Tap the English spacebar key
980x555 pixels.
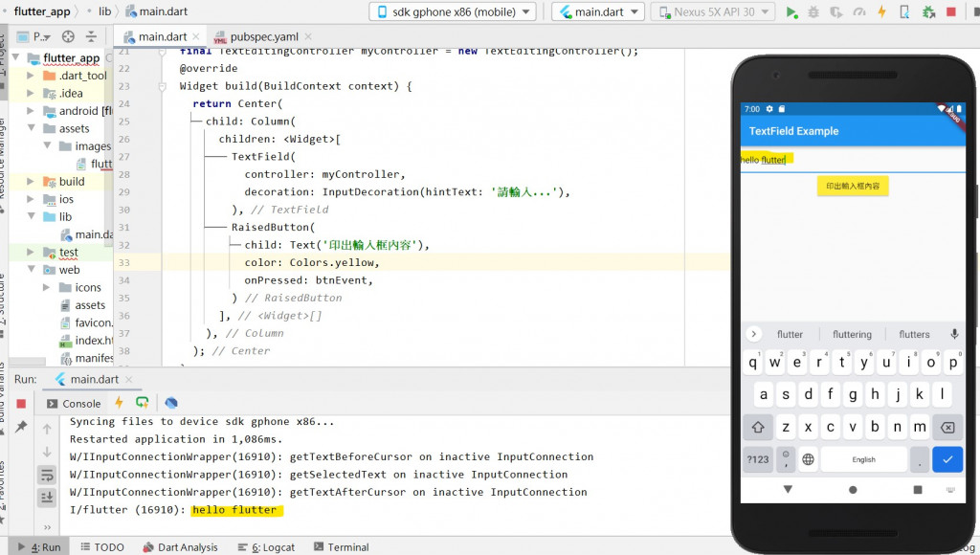864,459
